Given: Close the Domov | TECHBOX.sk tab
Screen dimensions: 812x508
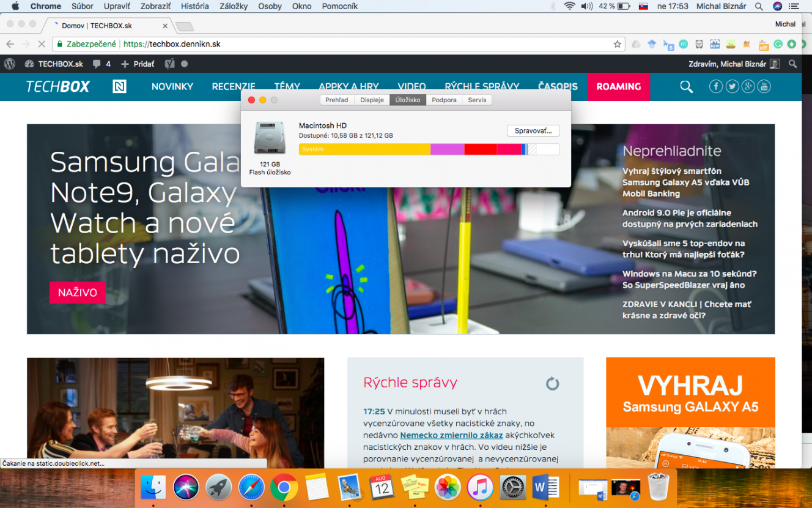Looking at the screenshot, I should (x=165, y=26).
